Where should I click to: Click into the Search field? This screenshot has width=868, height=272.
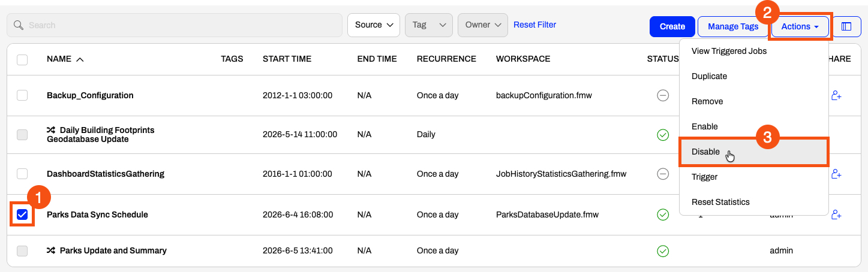tap(175, 25)
